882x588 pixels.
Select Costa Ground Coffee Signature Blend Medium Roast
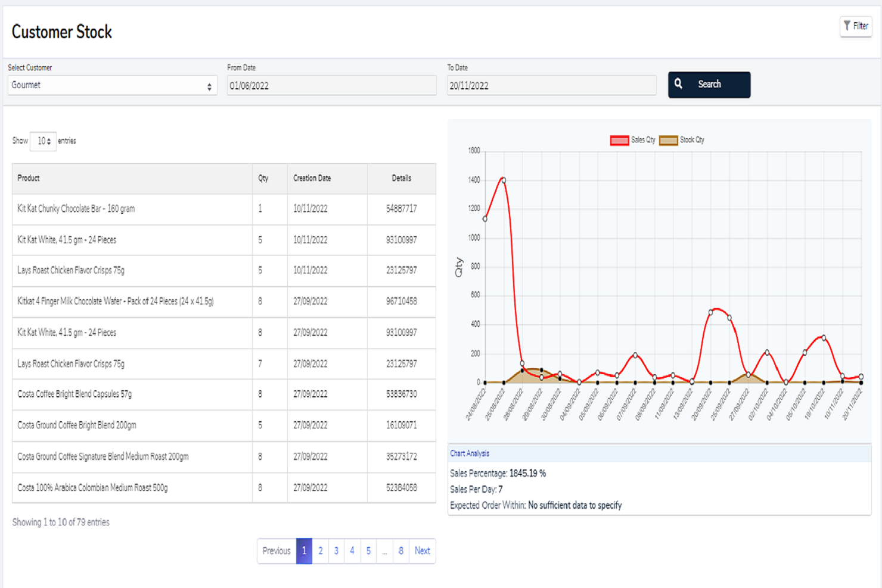(103, 457)
